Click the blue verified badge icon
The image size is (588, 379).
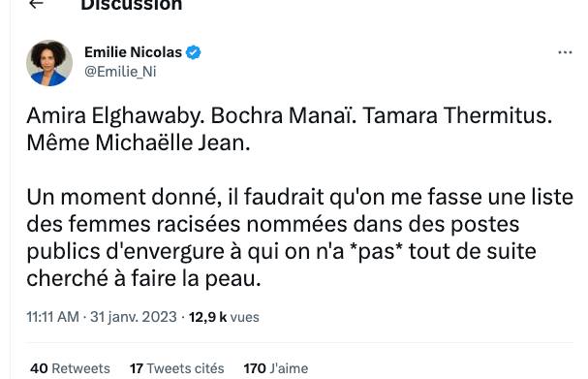click(194, 52)
